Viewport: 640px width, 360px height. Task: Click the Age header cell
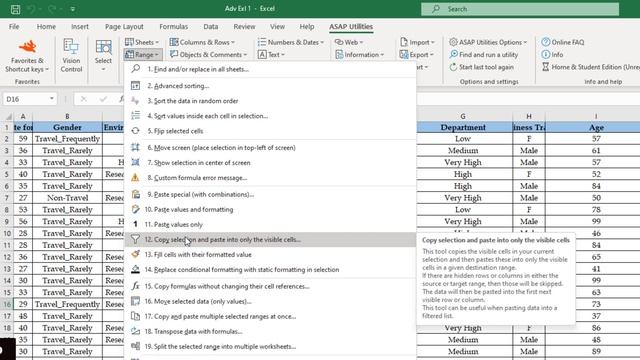(x=596, y=127)
